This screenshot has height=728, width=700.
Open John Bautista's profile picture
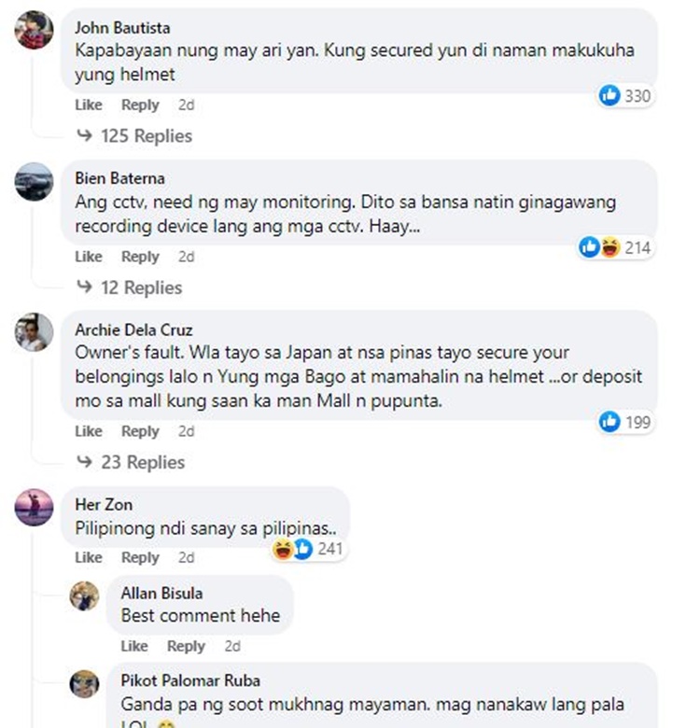tap(34, 30)
